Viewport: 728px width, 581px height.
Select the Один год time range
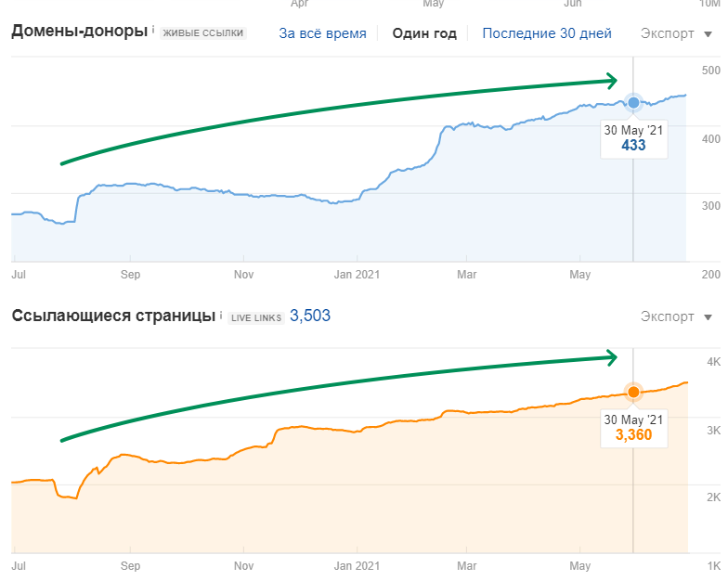[424, 33]
